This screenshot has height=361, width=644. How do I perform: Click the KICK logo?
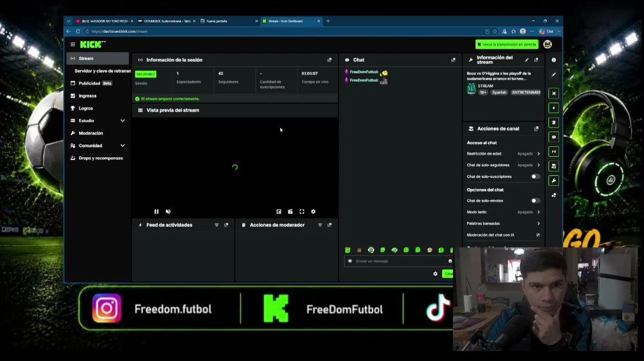[93, 45]
